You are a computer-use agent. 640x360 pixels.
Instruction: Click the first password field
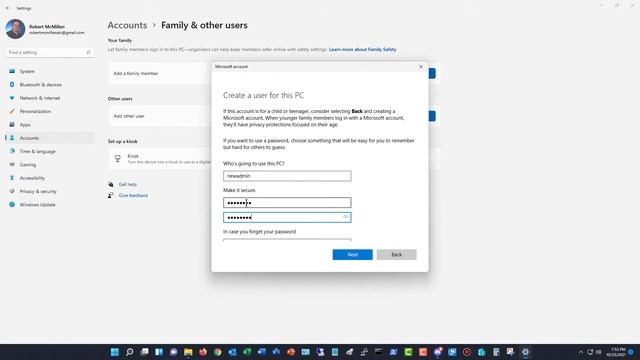pos(287,202)
